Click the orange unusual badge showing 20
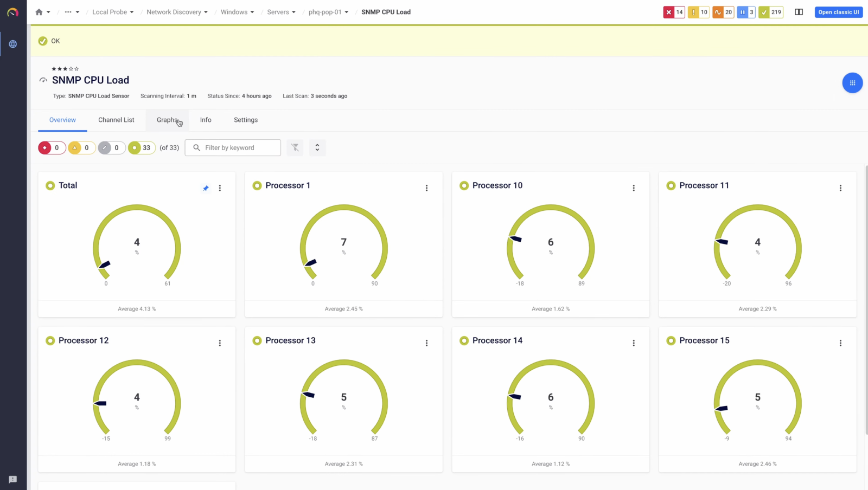 [x=723, y=12]
